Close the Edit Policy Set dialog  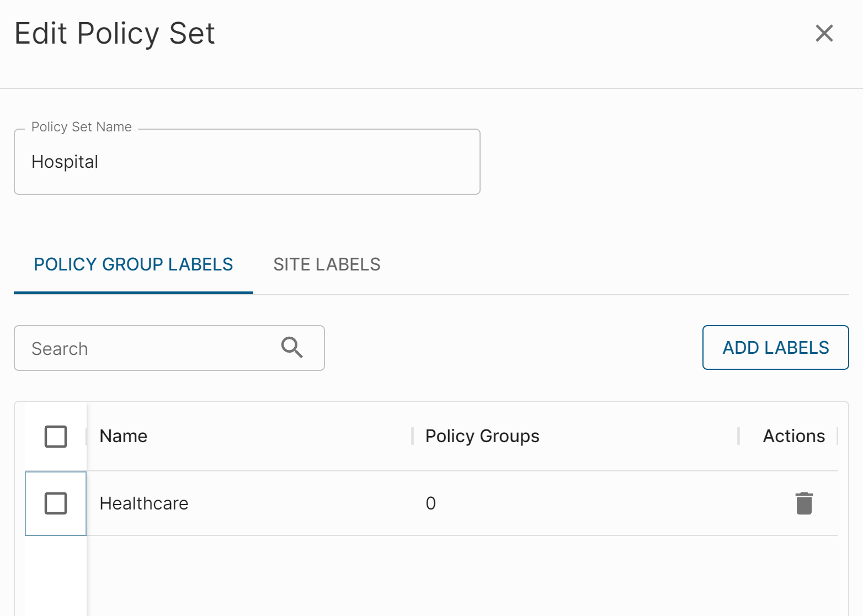[824, 33]
